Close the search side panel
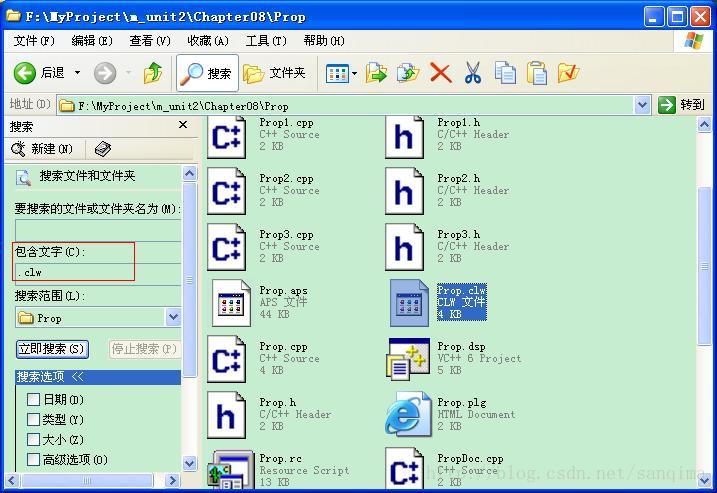 click(183, 125)
